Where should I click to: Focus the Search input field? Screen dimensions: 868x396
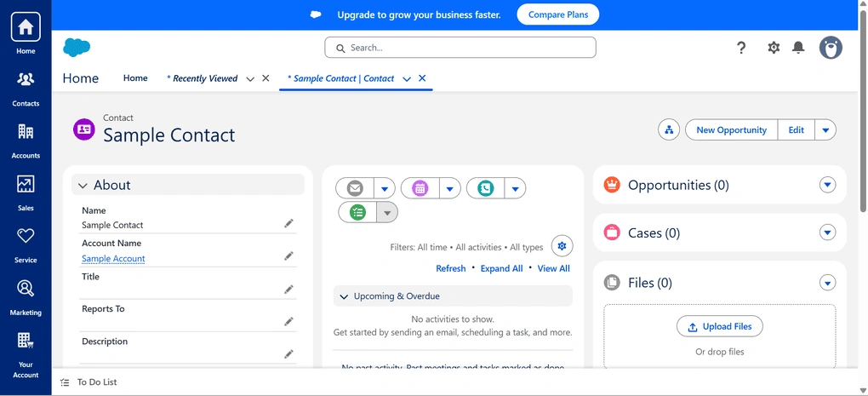click(460, 48)
